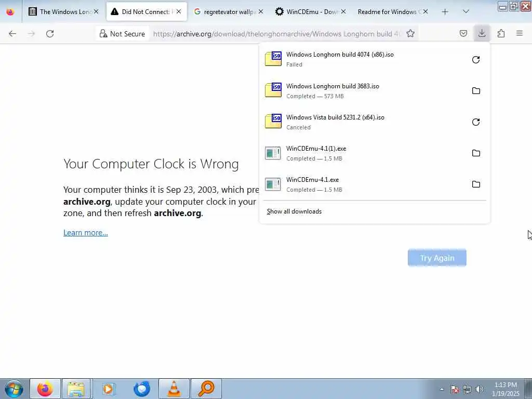Click Show all downloads
The image size is (532, 399).
(294, 211)
